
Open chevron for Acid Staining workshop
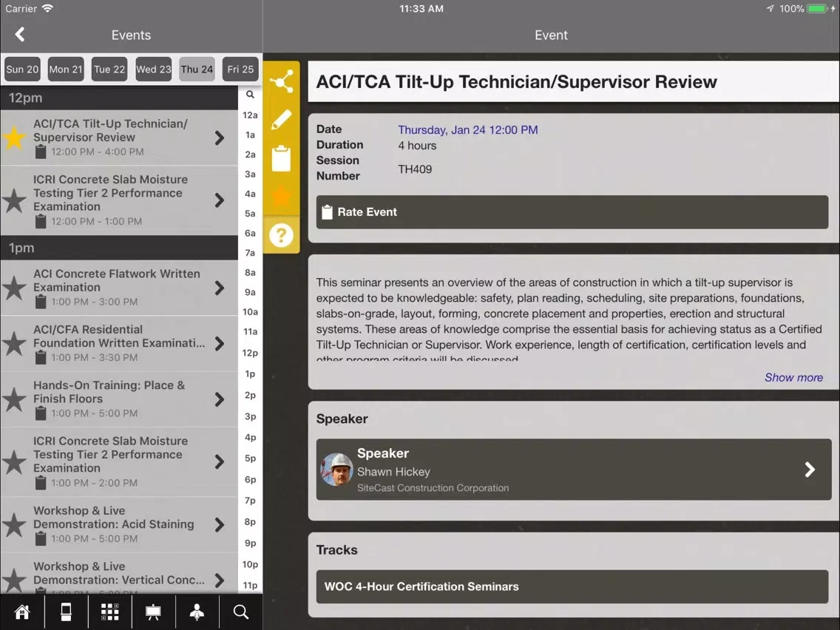click(220, 525)
